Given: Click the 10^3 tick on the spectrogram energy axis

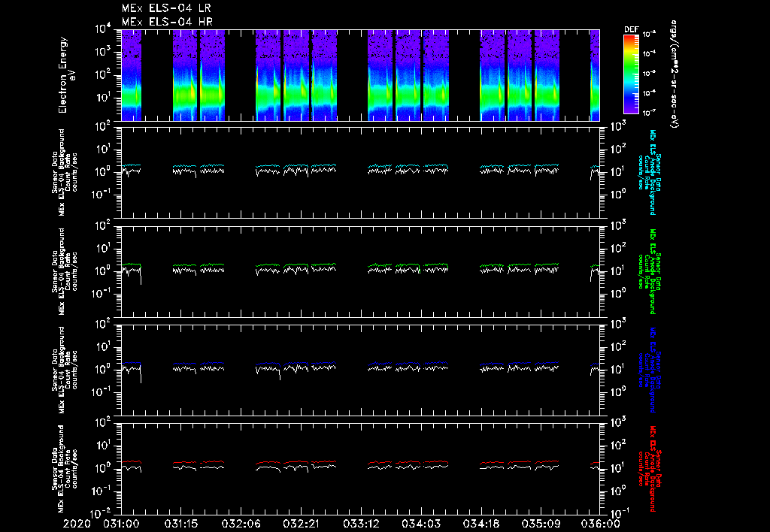Looking at the screenshot, I should [x=102, y=52].
